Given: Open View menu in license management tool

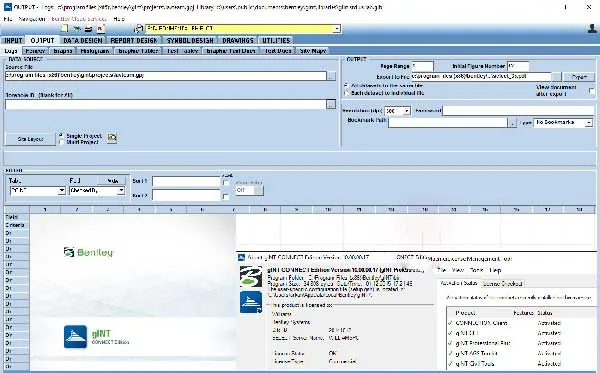Looking at the screenshot, I should coord(458,270).
